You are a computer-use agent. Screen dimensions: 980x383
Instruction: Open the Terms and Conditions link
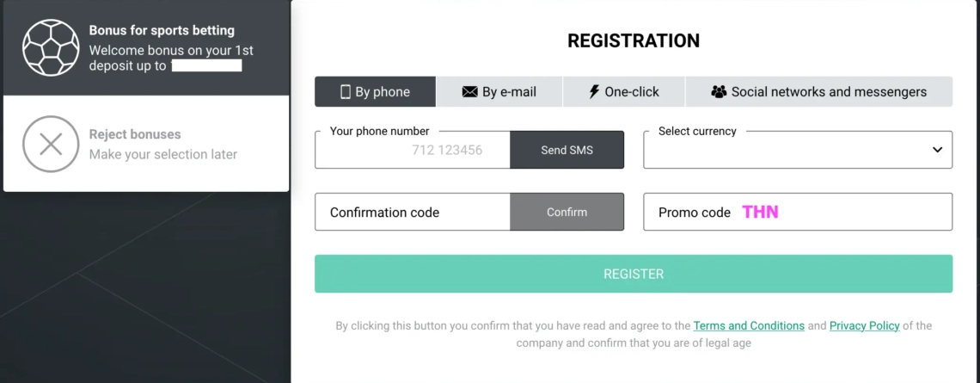click(x=749, y=325)
